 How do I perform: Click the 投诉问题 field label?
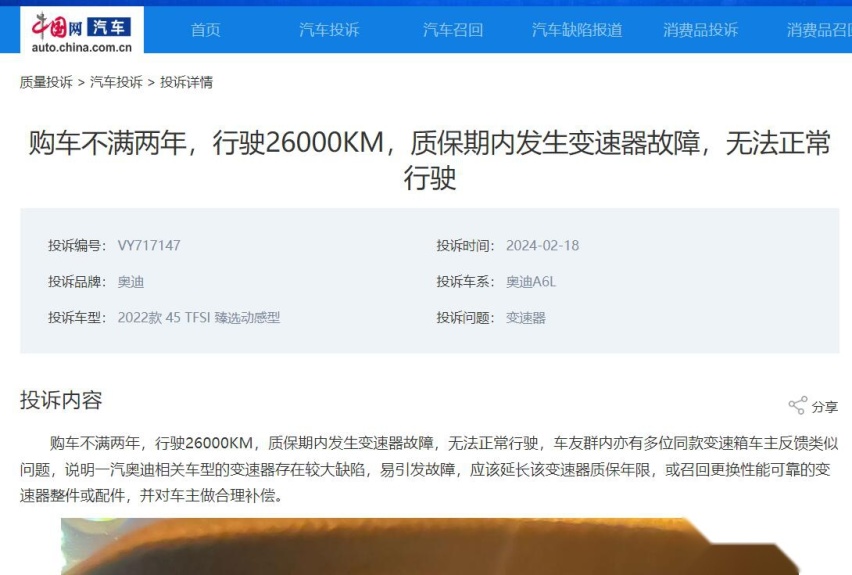pos(466,317)
